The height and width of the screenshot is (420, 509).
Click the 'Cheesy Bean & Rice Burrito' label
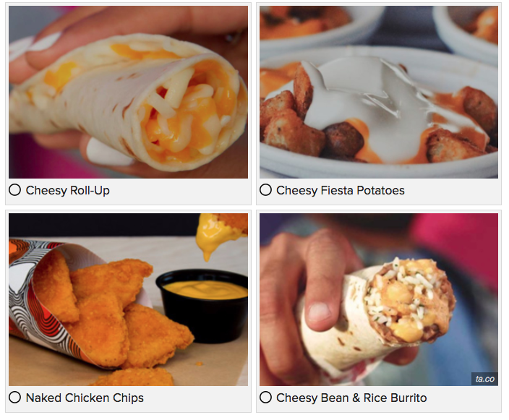pyautogui.click(x=351, y=398)
